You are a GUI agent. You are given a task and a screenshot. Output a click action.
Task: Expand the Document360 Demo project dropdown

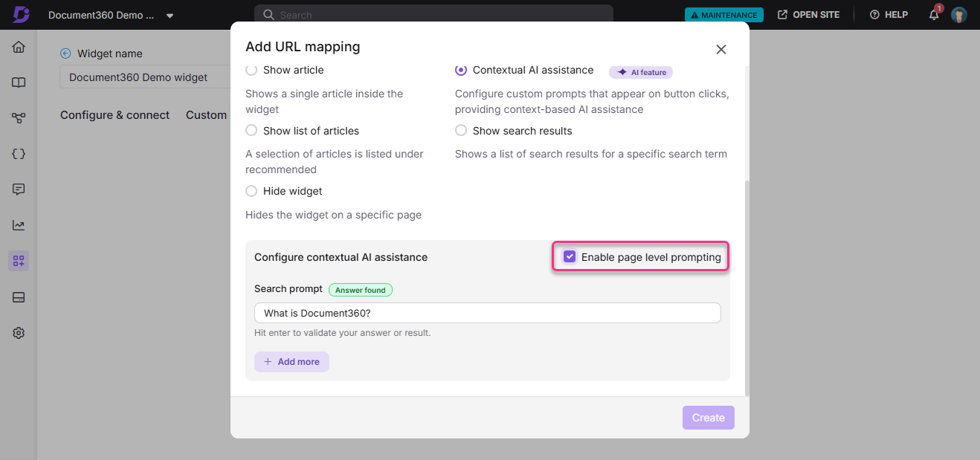tap(170, 16)
